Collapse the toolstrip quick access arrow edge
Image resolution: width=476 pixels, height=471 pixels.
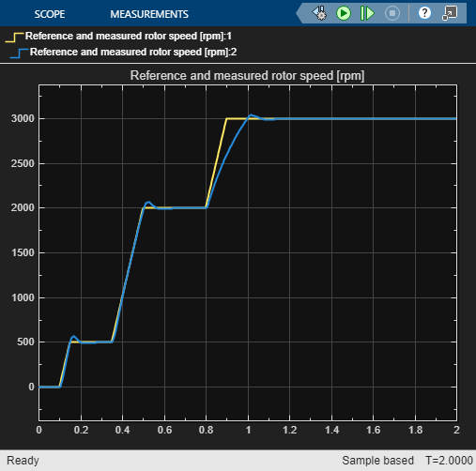pos(299,13)
